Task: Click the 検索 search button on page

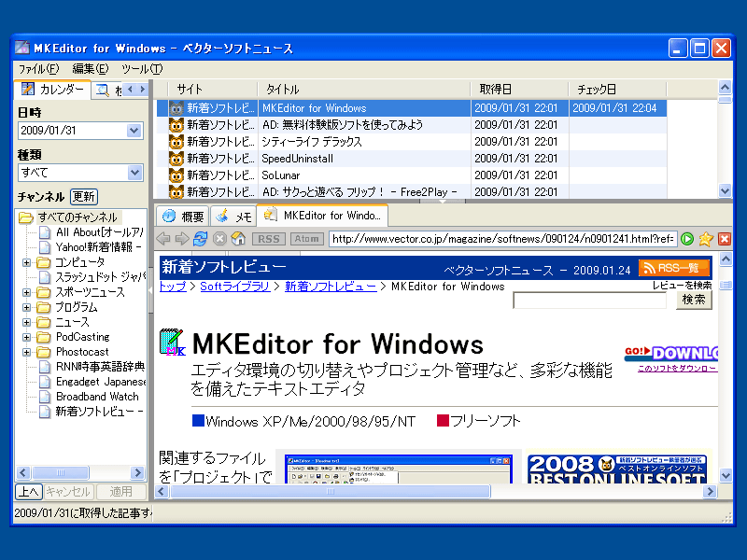Action: click(694, 300)
